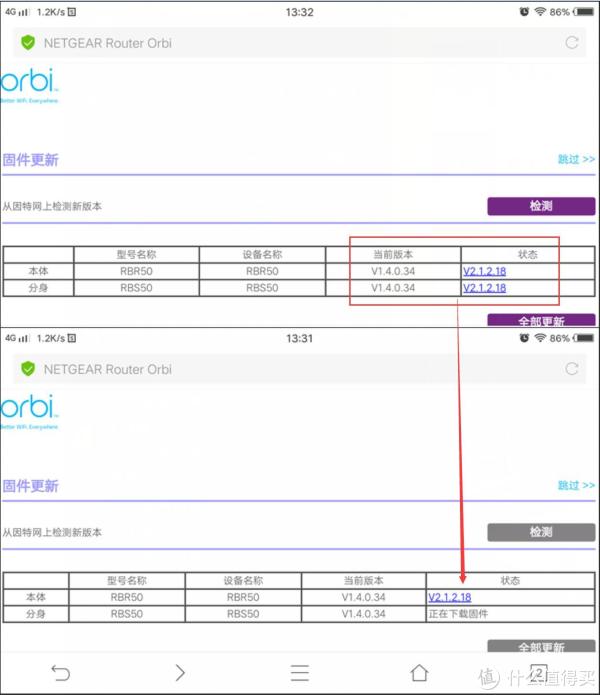Image resolution: width=600 pixels, height=695 pixels.
Task: Tap the browser forward chevron icon
Action: [x=180, y=672]
